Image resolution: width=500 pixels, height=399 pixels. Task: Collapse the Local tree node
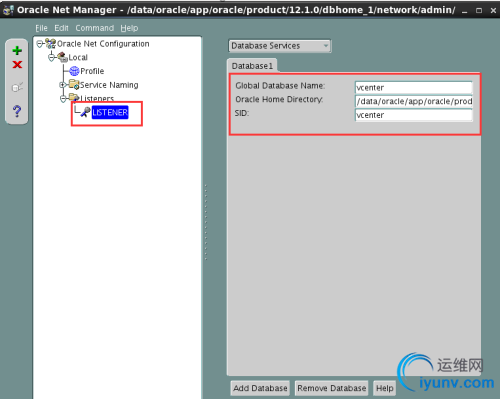click(x=51, y=58)
